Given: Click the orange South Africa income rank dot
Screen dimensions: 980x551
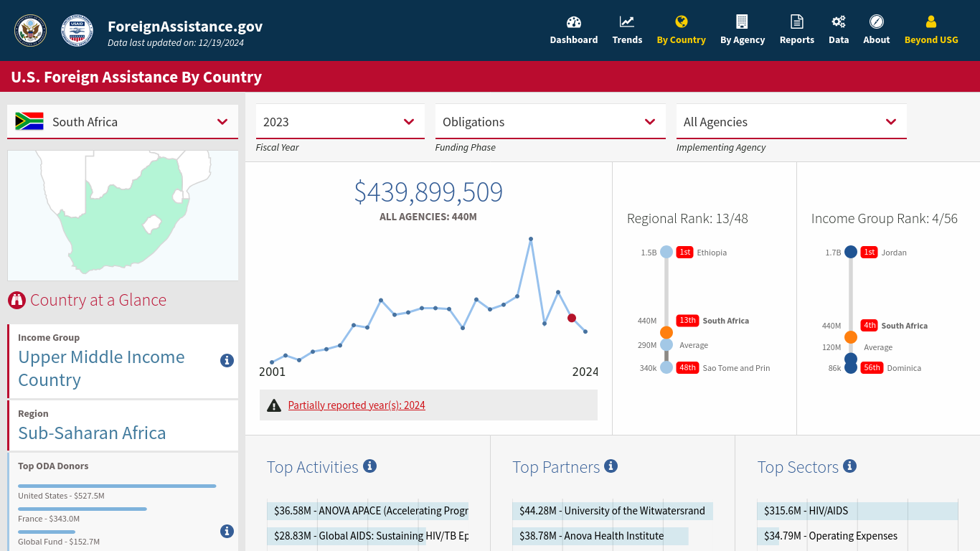Looking at the screenshot, I should point(851,337).
